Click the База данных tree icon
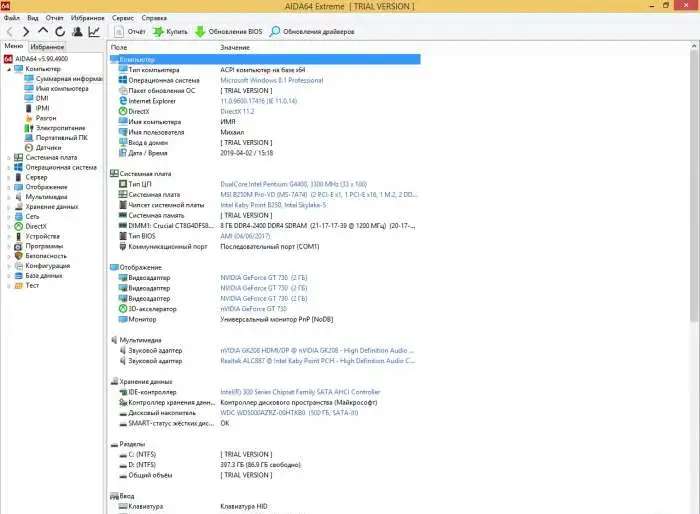700x514 pixels. [x=18, y=276]
